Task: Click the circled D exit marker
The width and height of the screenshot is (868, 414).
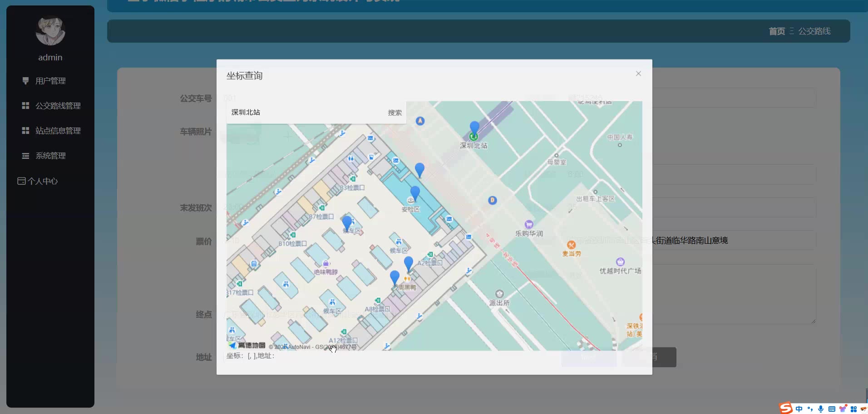Action: point(493,200)
